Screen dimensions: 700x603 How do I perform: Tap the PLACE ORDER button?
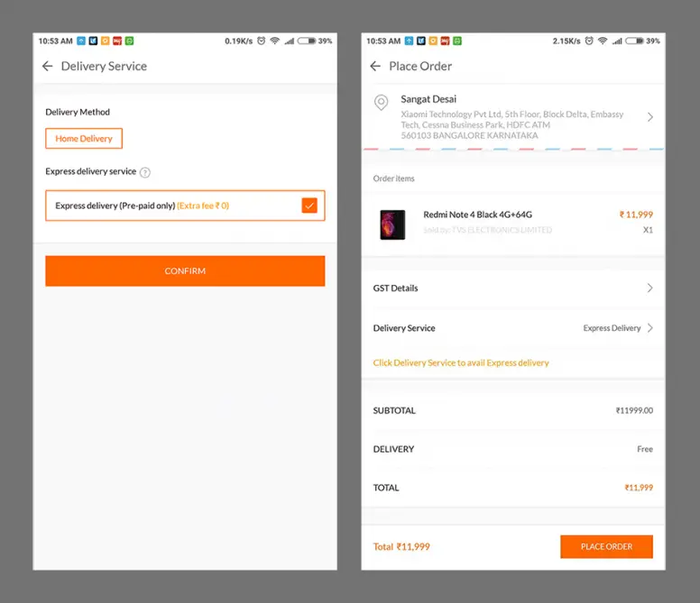606,547
